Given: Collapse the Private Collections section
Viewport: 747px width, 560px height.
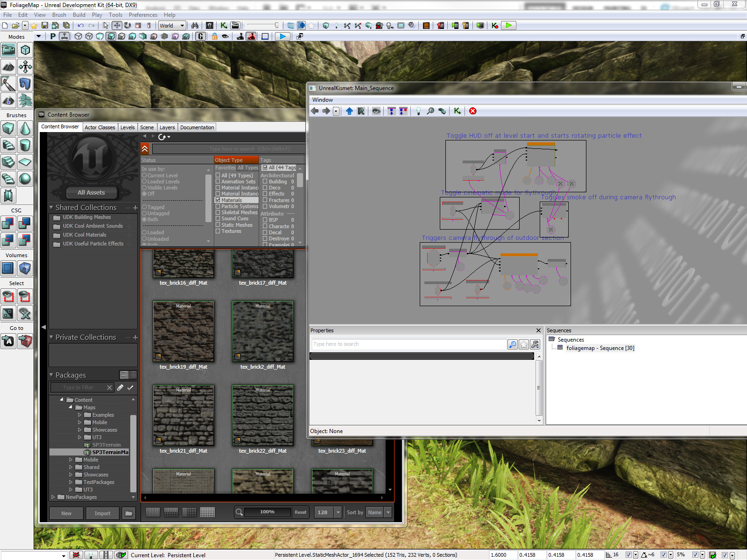Looking at the screenshot, I should [51, 337].
